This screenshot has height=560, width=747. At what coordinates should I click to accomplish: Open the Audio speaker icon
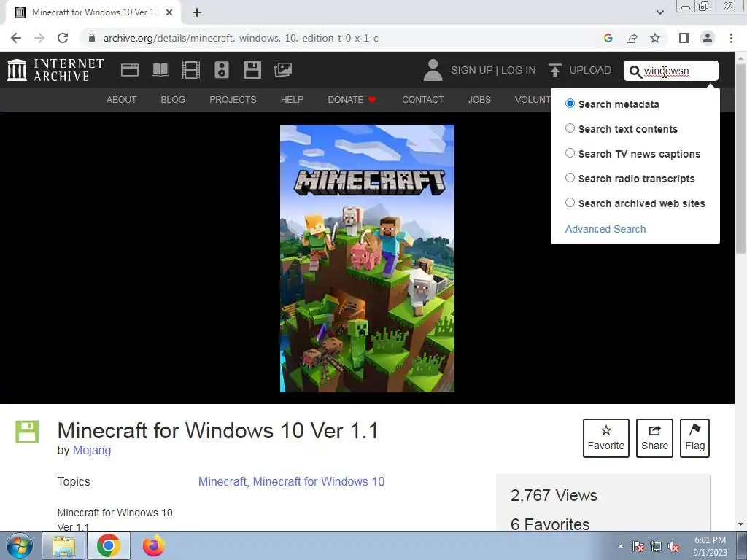click(222, 70)
